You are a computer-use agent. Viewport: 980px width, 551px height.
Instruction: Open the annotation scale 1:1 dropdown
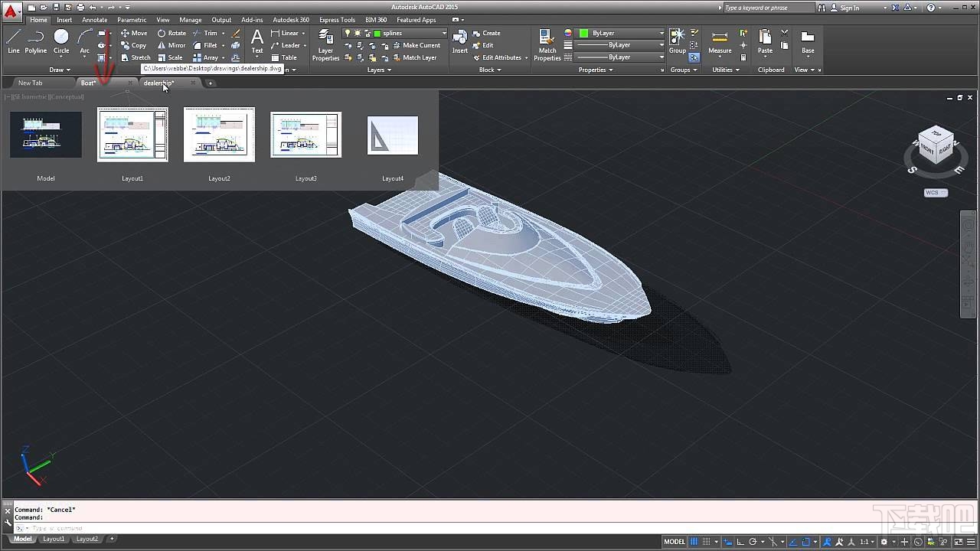pyautogui.click(x=867, y=541)
